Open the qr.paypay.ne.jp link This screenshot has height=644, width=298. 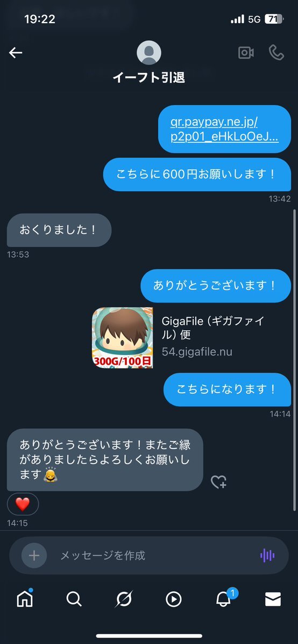(224, 129)
